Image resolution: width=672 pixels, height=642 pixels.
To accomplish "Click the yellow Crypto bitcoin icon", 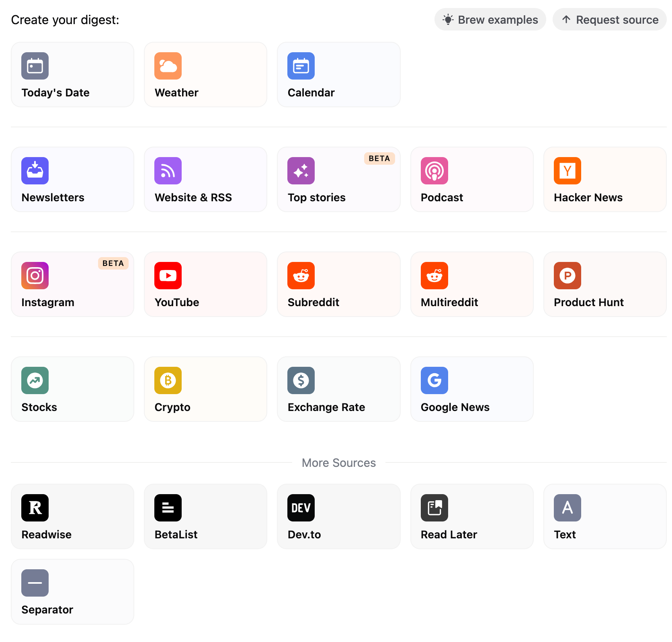I will [x=168, y=380].
